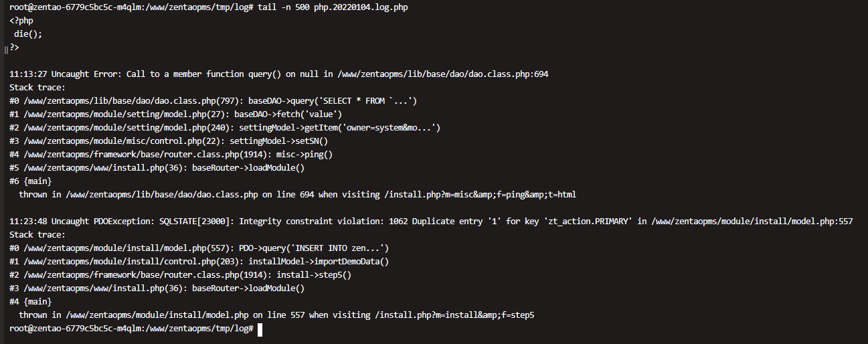Click the second Stack trace: label
This screenshot has height=344, width=868.
tap(37, 235)
